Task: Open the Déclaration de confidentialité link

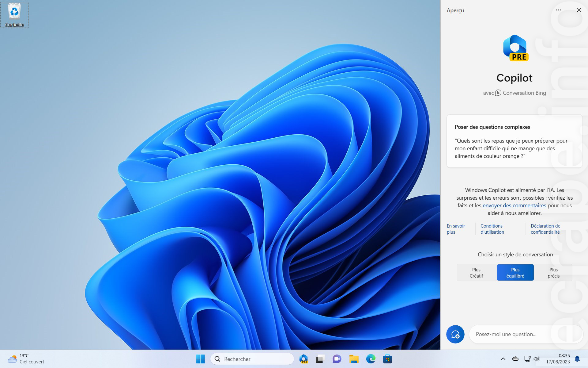Action: pos(545,229)
